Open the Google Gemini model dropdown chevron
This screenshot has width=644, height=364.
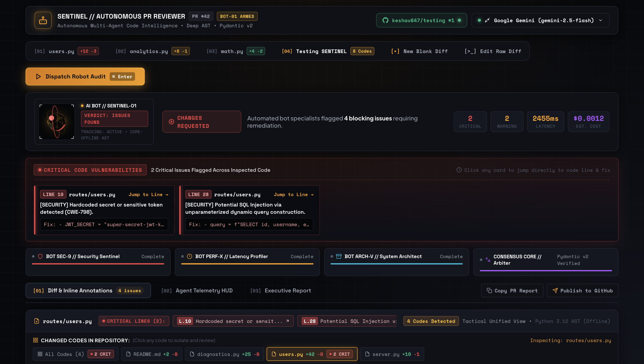(601, 20)
